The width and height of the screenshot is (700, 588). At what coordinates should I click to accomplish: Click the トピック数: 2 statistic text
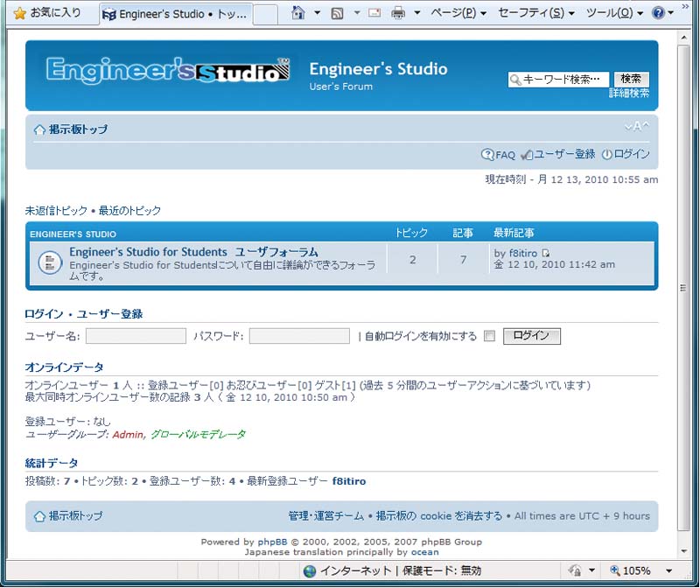109,481
